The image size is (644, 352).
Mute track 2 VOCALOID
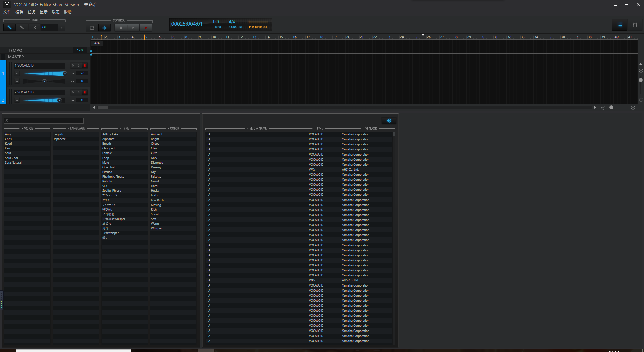(73, 92)
